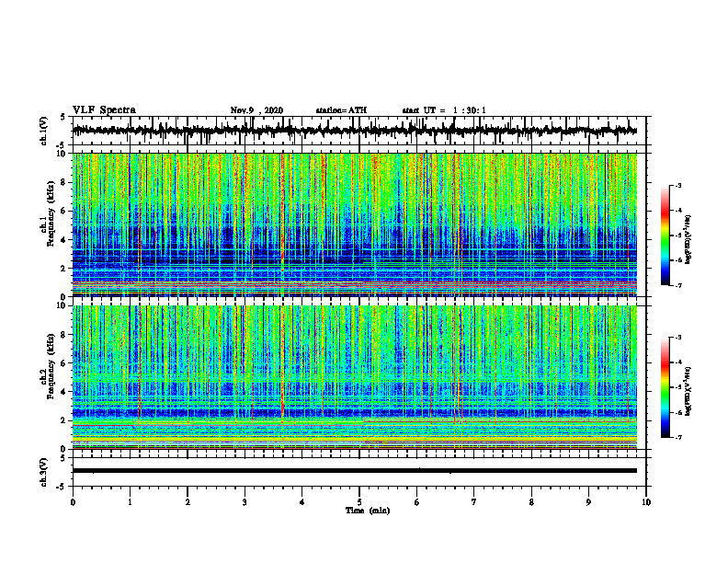This screenshot has height=563, width=728.
Task: Click the "VLF Spectra" title text
Action: pyautogui.click(x=104, y=110)
